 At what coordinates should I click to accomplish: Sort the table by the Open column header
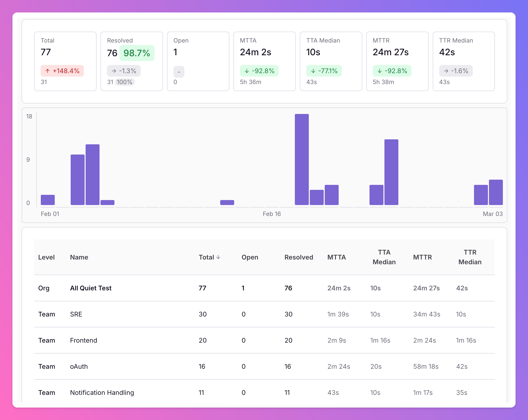click(x=250, y=257)
